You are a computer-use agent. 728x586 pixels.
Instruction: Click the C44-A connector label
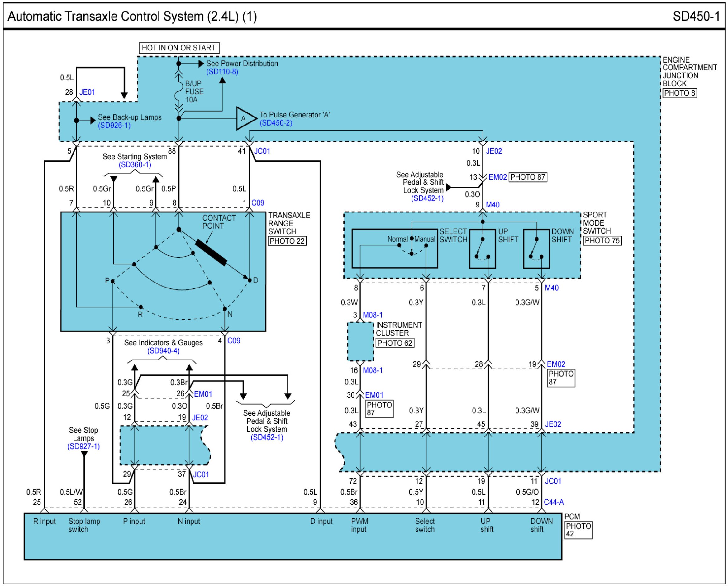click(554, 502)
